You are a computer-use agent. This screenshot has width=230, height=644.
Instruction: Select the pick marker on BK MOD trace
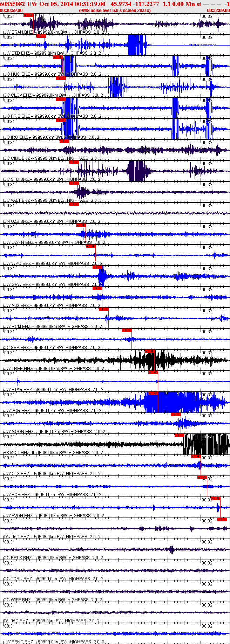[x=179, y=436]
